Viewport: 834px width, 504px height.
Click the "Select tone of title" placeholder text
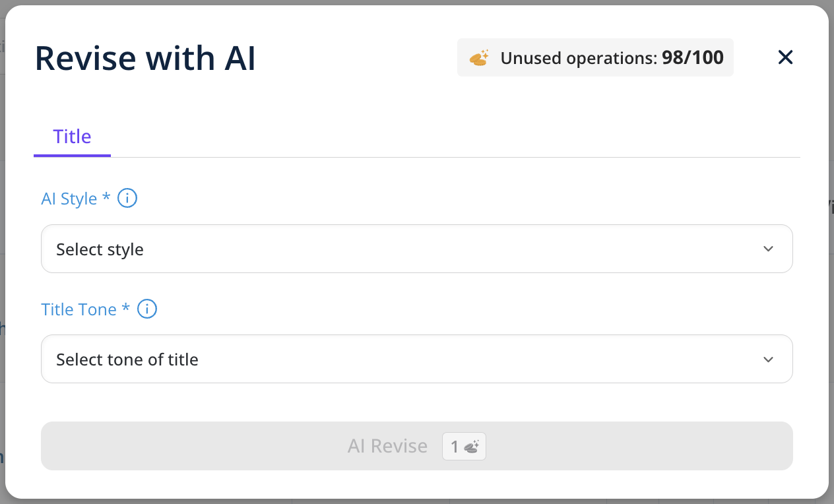[127, 360]
